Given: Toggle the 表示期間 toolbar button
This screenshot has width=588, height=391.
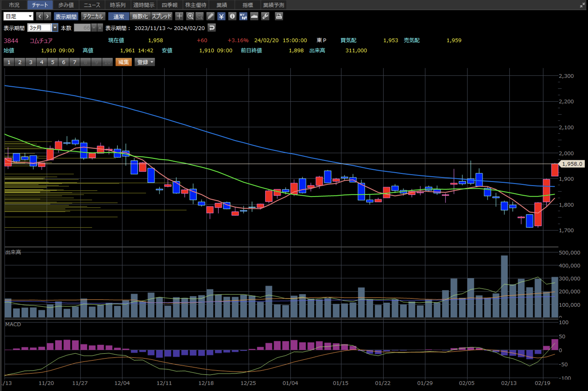Looking at the screenshot, I should pyautogui.click(x=66, y=16).
